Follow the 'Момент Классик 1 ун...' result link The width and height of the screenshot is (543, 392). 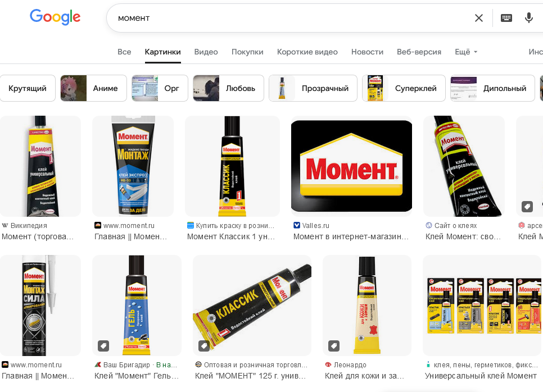point(231,236)
